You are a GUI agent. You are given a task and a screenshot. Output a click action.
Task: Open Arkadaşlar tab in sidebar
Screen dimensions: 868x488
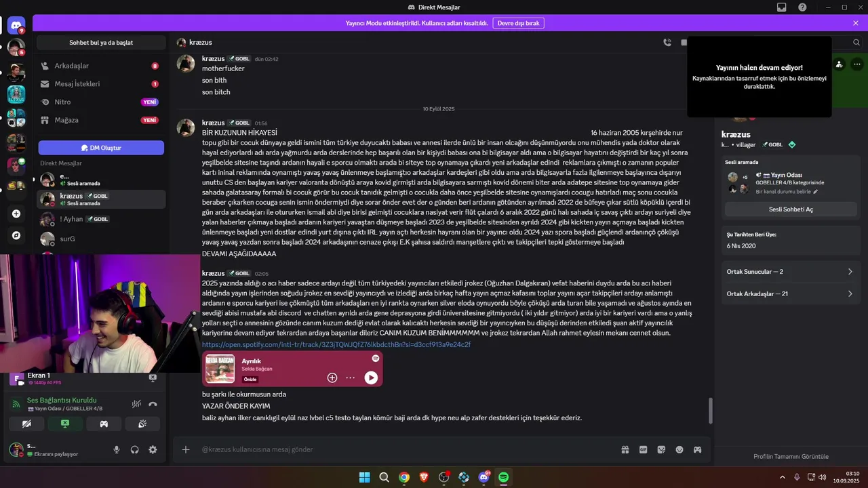coord(101,66)
